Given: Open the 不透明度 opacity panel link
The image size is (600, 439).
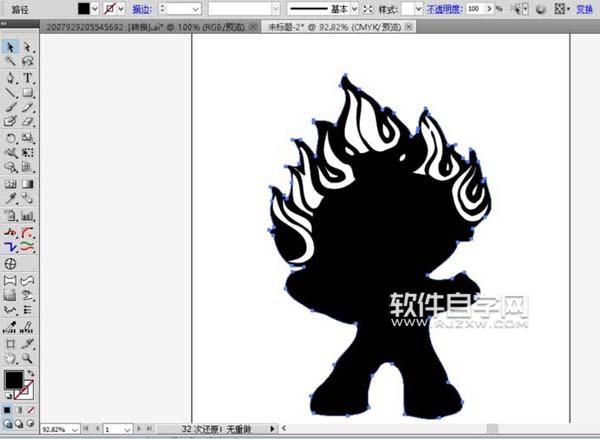Looking at the screenshot, I should click(x=444, y=9).
